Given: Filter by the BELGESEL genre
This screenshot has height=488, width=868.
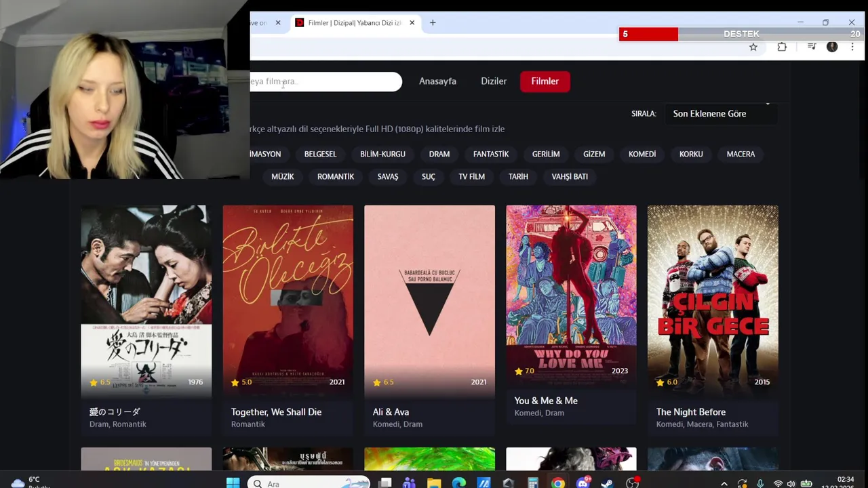Looking at the screenshot, I should click(x=320, y=154).
